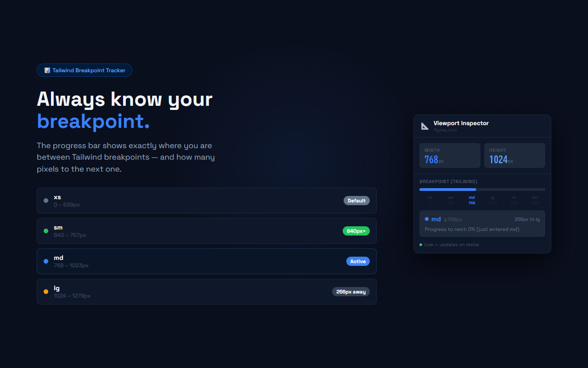This screenshot has height=368, width=588.
Task: Click the chart icon in Tailwind Breakpoint Tracker badge
Action: point(47,70)
